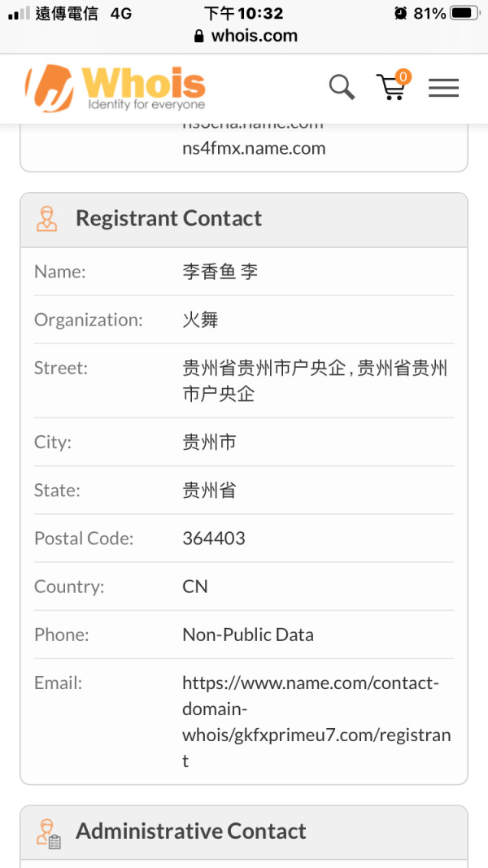Tap the battery indicator in status bar
Image resolution: width=488 pixels, height=868 pixels.
464,14
